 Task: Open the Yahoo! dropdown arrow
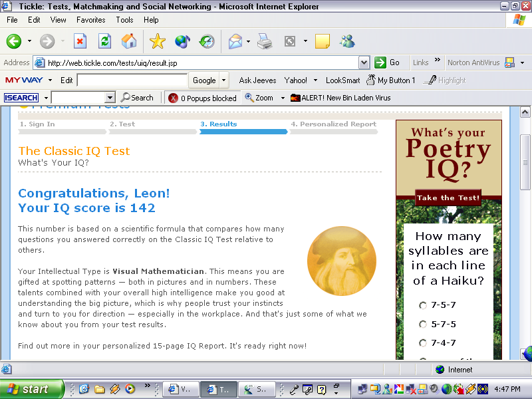[x=315, y=80]
